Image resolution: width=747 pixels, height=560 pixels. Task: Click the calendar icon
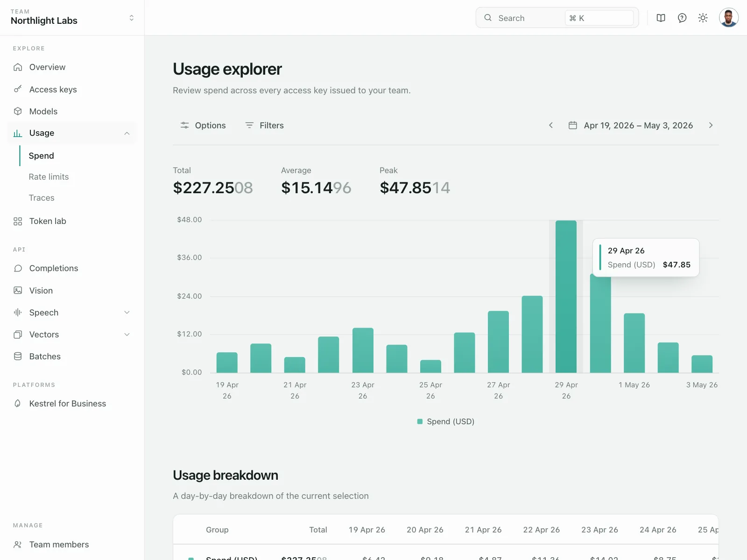tap(572, 125)
